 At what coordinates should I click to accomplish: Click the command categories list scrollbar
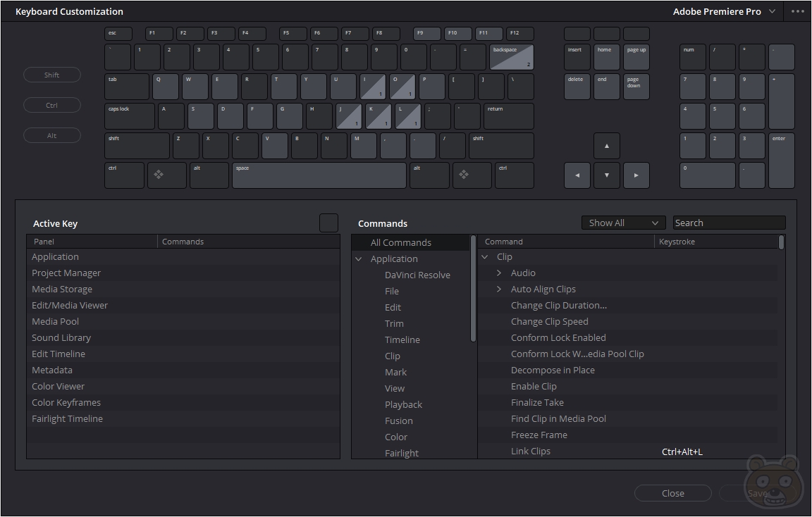point(473,289)
